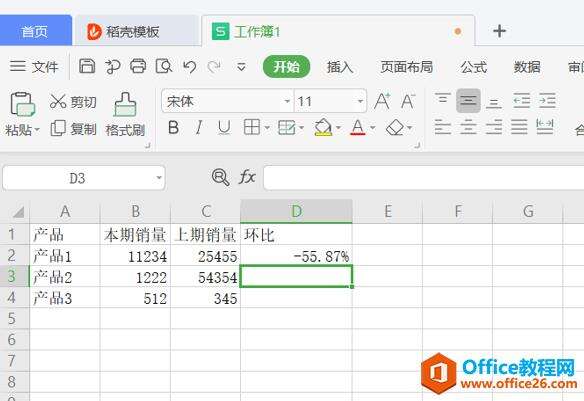
Task: Click distributed alignment icon
Action: [545, 127]
